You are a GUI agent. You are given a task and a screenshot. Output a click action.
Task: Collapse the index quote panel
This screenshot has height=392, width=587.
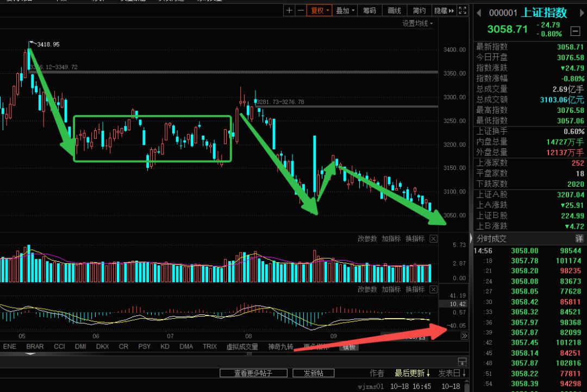tap(575, 31)
